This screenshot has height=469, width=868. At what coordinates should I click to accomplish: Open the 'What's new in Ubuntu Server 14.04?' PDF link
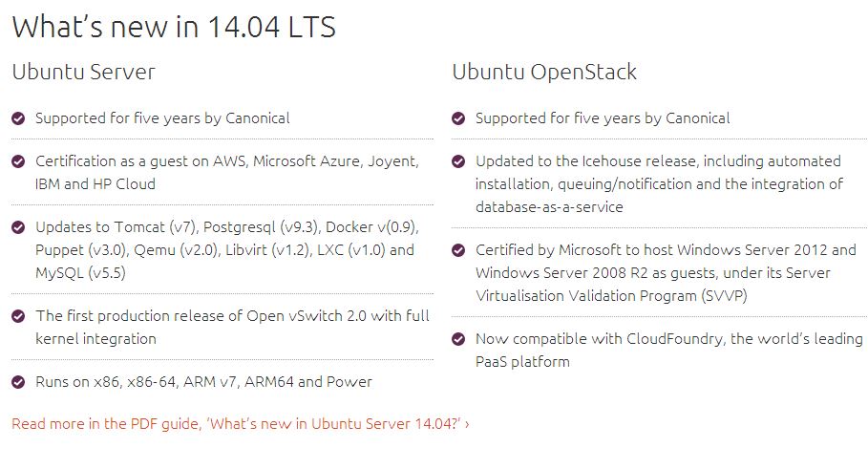240,423
